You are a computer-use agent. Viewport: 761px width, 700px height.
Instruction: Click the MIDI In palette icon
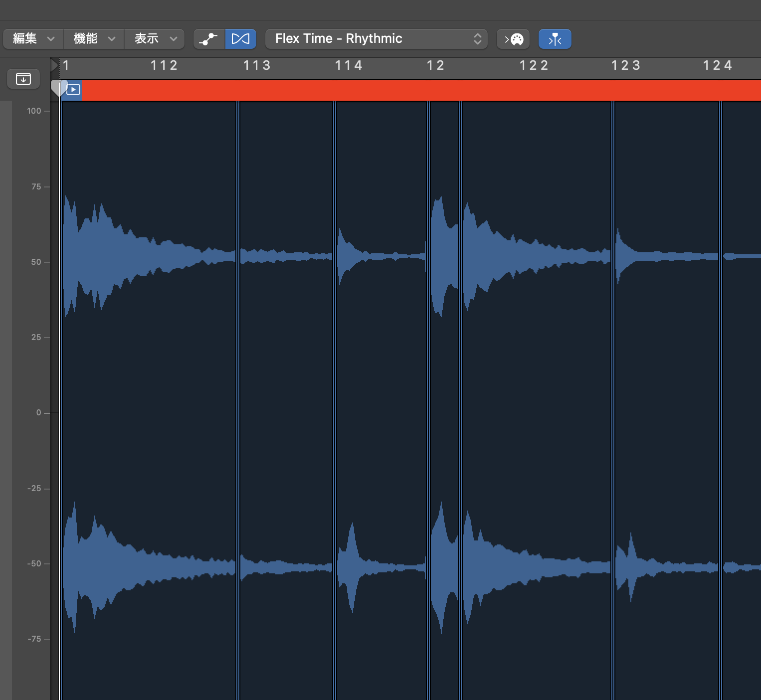[x=513, y=39]
